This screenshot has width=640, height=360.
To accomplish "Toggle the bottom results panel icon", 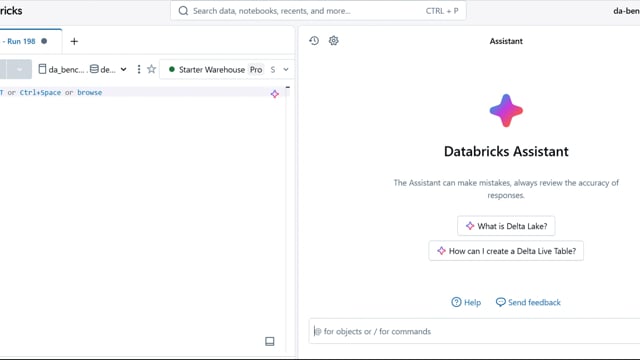I will pos(270,341).
